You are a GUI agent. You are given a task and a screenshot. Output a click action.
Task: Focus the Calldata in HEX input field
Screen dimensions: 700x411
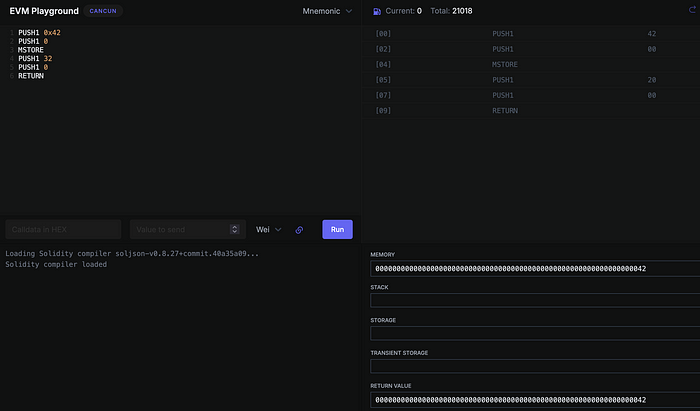(x=63, y=229)
